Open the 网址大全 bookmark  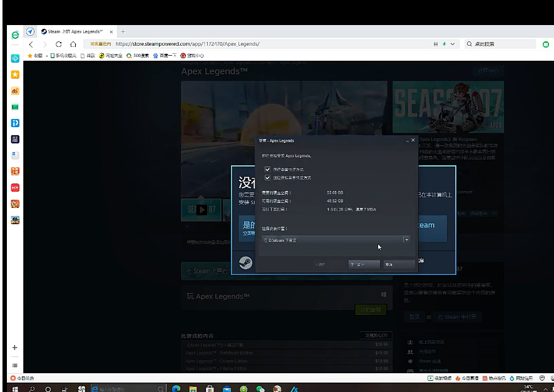tap(111, 56)
